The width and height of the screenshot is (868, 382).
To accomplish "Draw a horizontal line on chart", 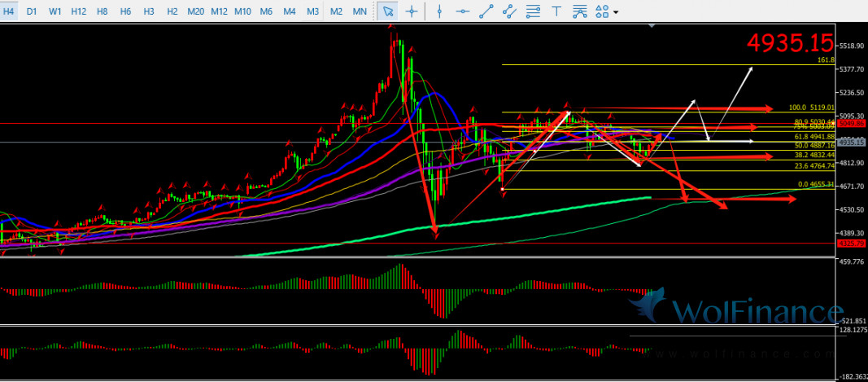I will tap(463, 11).
